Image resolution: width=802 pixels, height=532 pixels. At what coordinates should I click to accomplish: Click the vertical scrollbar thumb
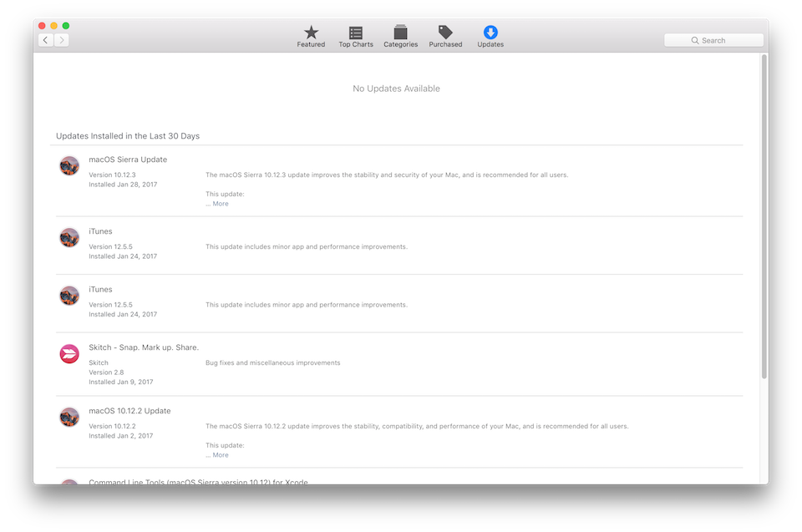(764, 216)
